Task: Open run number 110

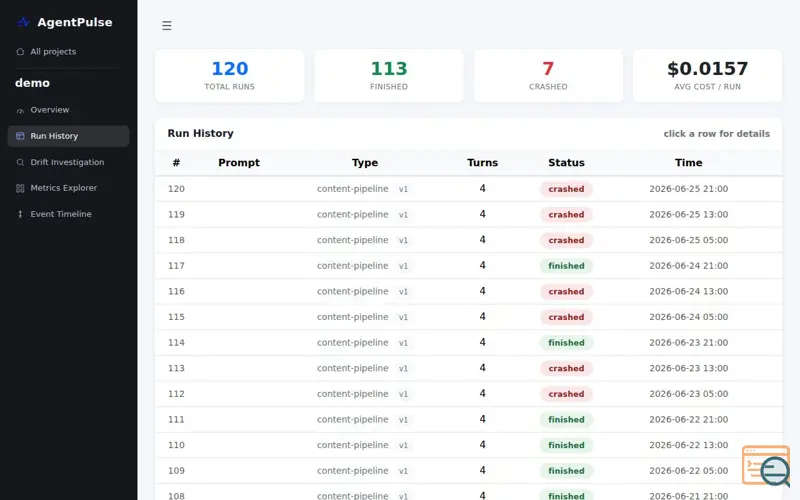Action: pos(468,445)
